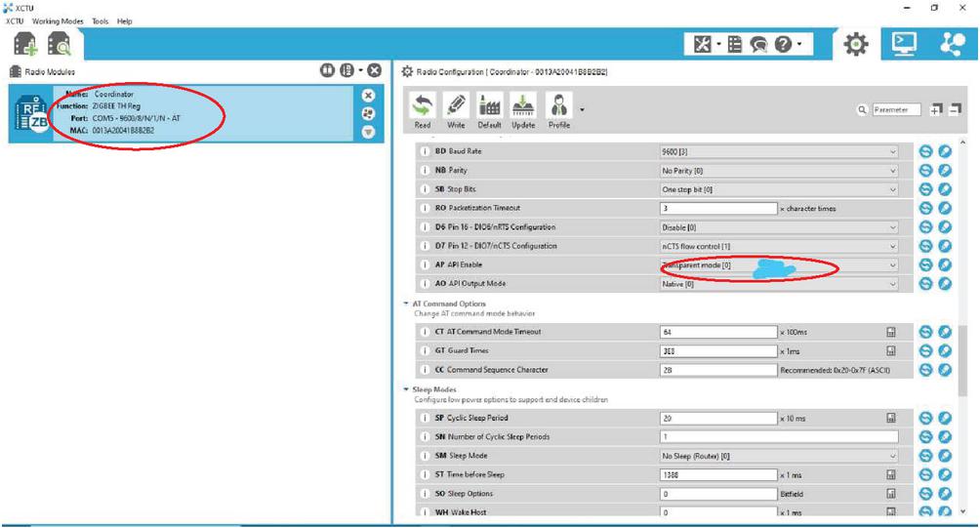Switch to Consoles working mode icon
980x528 pixels.
[902, 44]
